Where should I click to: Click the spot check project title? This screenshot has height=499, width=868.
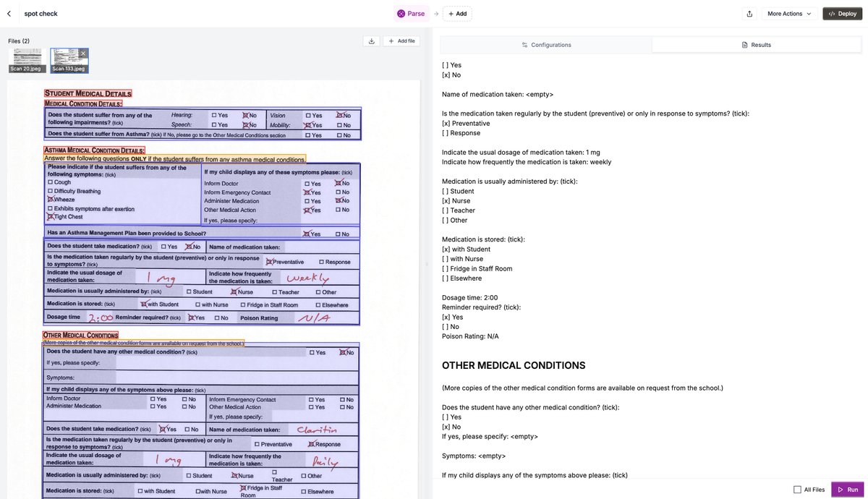[38, 12]
